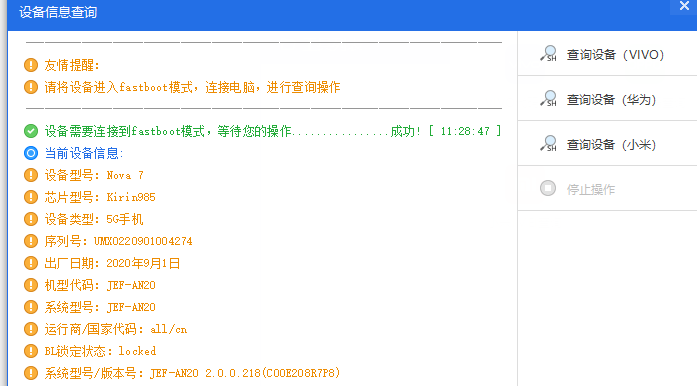697x386 pixels.
Task: Click the blue circle icon beside 当前设备信息
Action: pos(31,153)
